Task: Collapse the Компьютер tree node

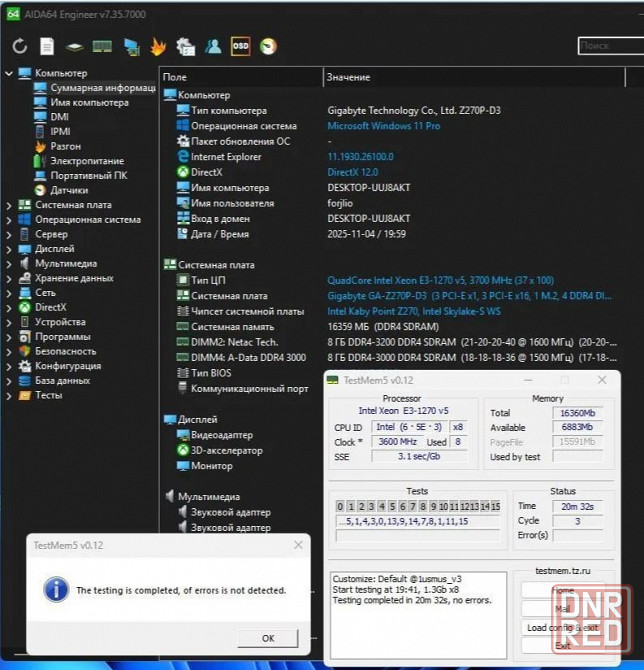Action: [x=9, y=73]
